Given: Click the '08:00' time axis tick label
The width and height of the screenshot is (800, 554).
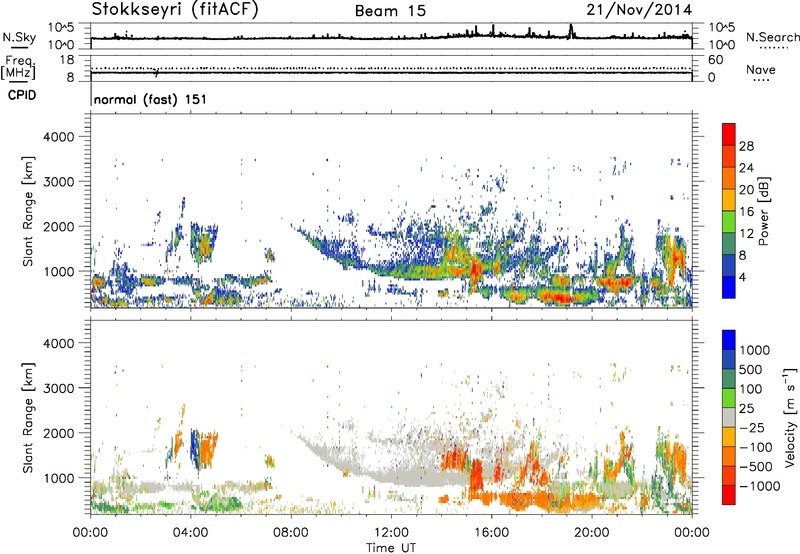Looking at the screenshot, I should pyautogui.click(x=290, y=533).
